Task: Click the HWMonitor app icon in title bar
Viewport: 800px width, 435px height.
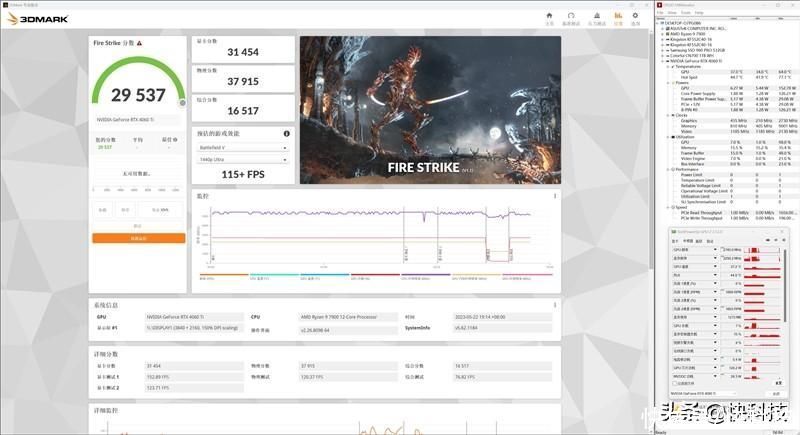Action: point(659,5)
